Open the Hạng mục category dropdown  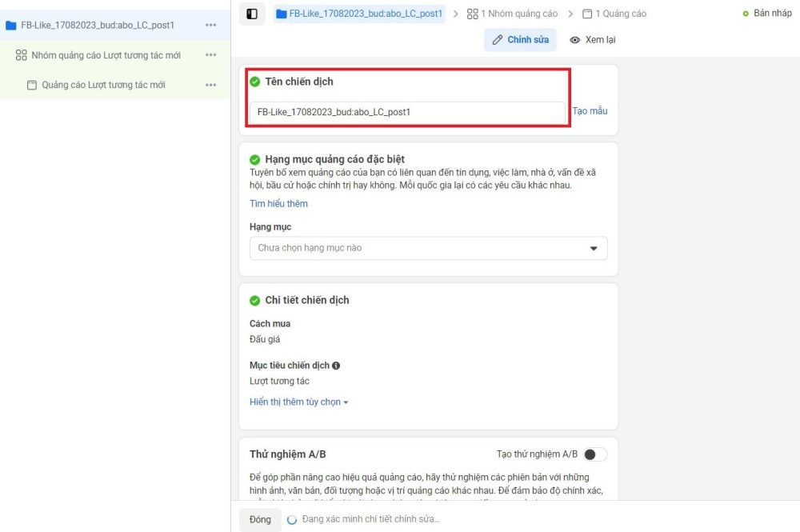[429, 249]
